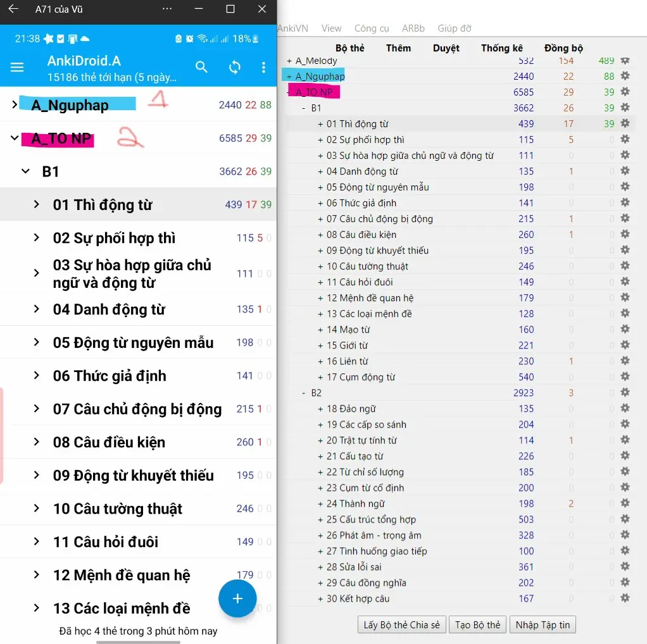The width and height of the screenshot is (647, 644).
Task: Collapse the B1 subdeck in desktop list
Action: tap(305, 108)
